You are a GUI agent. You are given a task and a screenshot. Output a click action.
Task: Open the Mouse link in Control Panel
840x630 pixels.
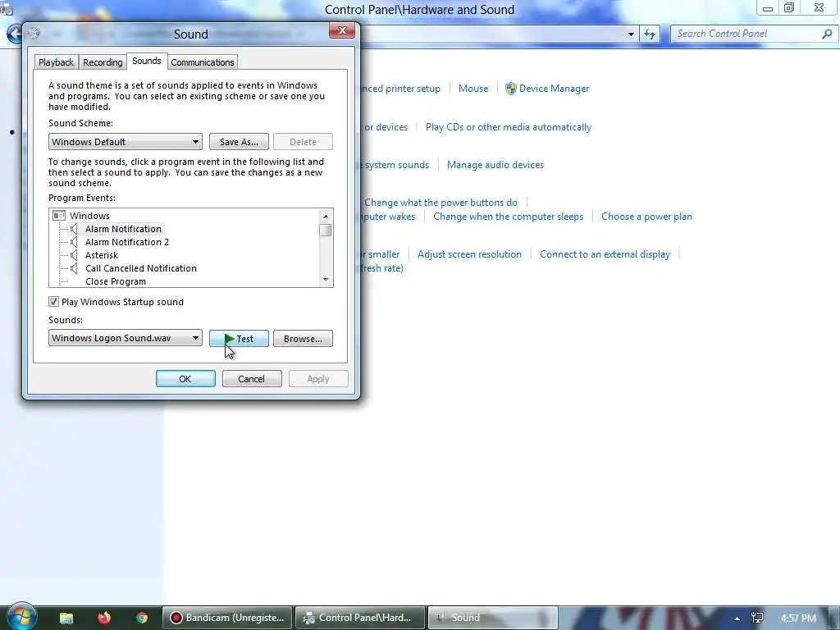[473, 89]
